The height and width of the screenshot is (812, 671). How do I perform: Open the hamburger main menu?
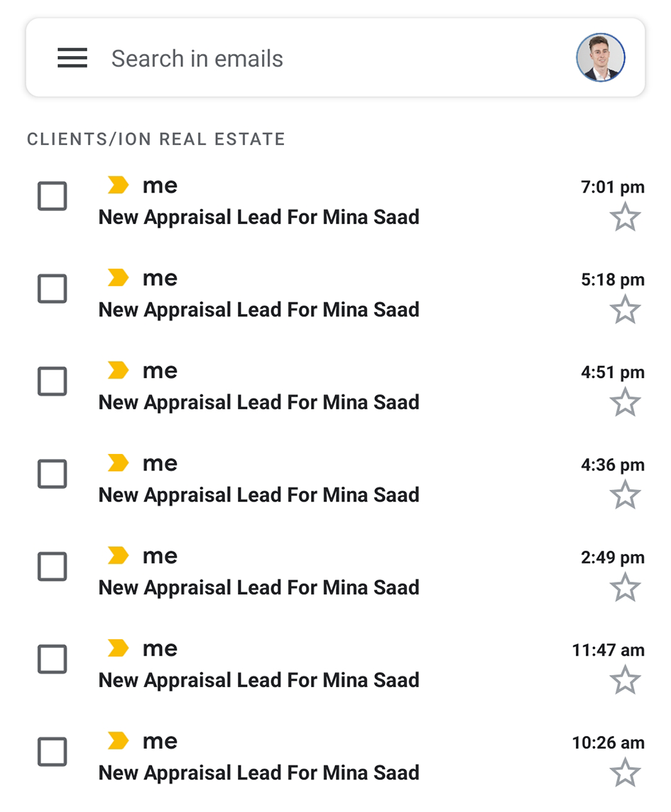(x=72, y=58)
